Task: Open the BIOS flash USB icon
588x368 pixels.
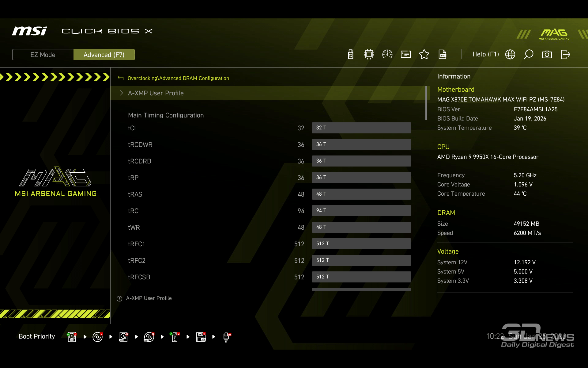Action: pyautogui.click(x=351, y=55)
